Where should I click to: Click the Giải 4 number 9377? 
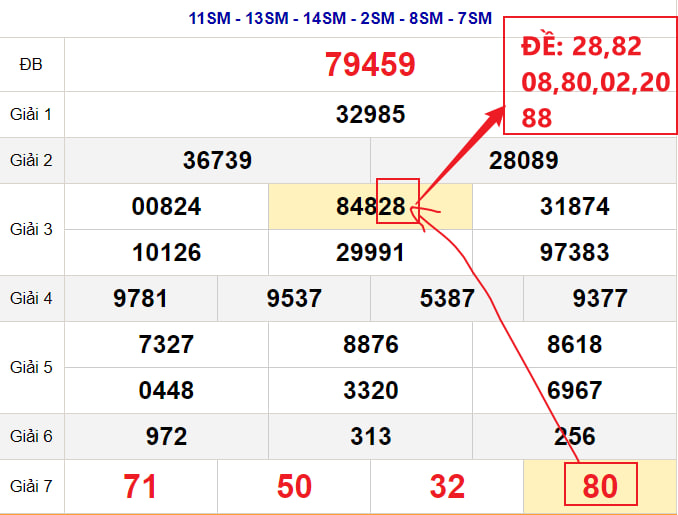(600, 298)
